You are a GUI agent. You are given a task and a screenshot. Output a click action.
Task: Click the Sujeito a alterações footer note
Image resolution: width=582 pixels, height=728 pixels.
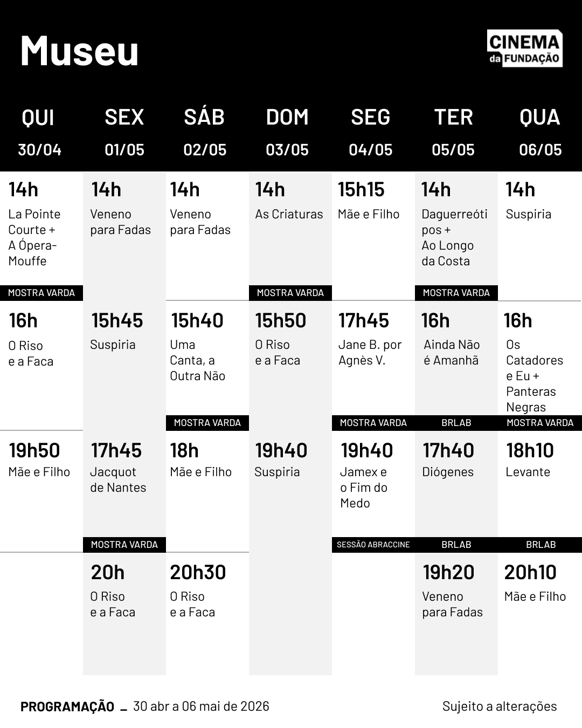[x=500, y=706]
